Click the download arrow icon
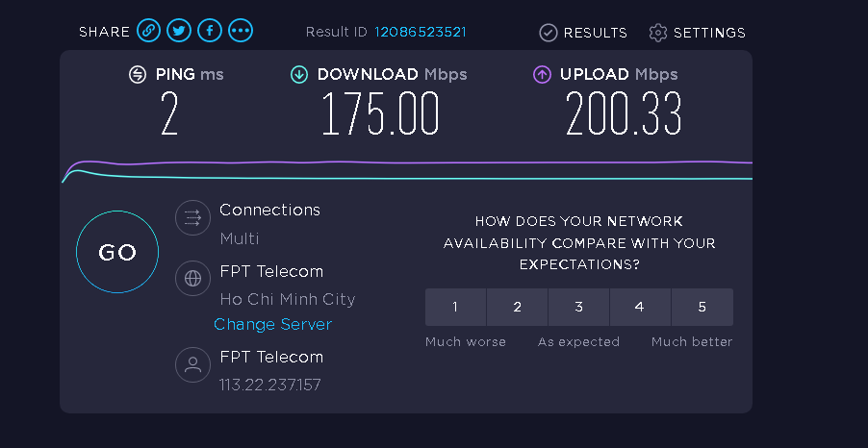 click(x=299, y=74)
